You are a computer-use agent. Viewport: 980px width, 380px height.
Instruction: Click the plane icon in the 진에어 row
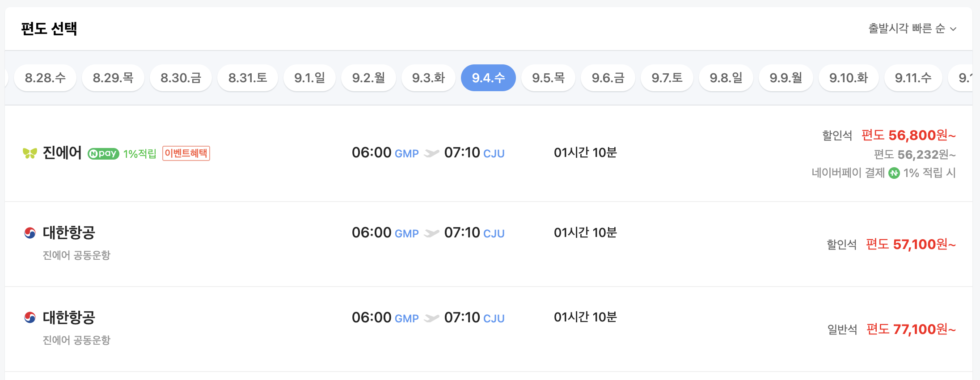click(x=431, y=153)
